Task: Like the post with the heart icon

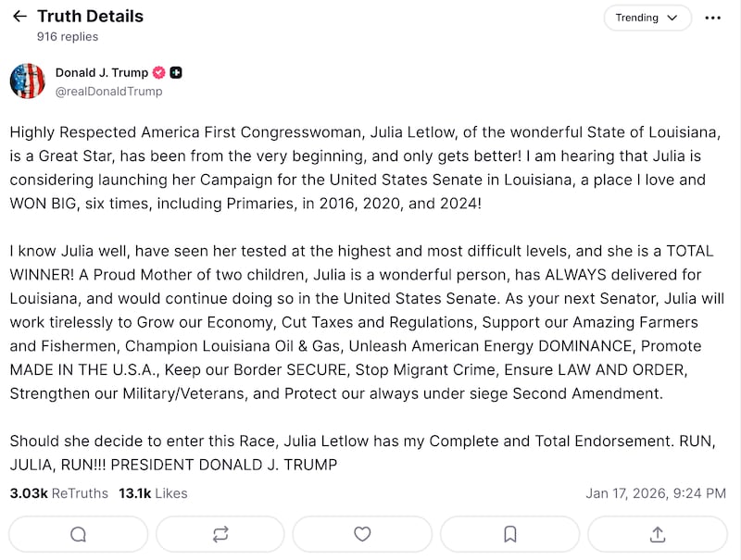Action: coord(362,534)
